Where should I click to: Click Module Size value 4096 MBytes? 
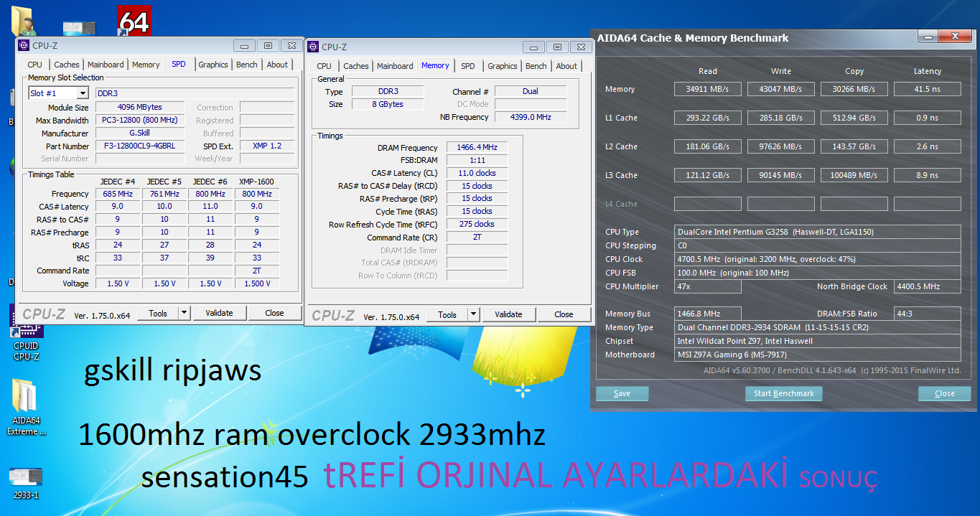140,108
